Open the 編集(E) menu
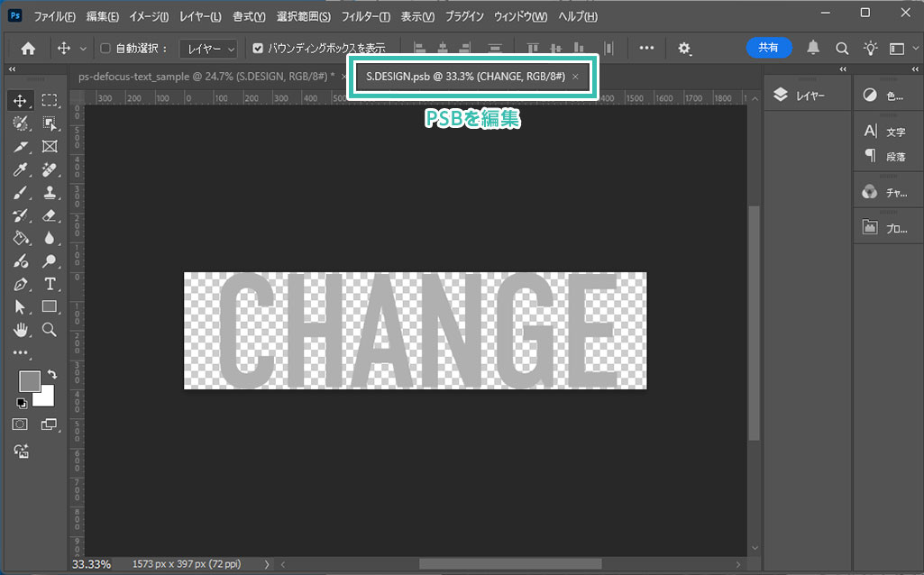Screen dimensions: 924x575 103,16
